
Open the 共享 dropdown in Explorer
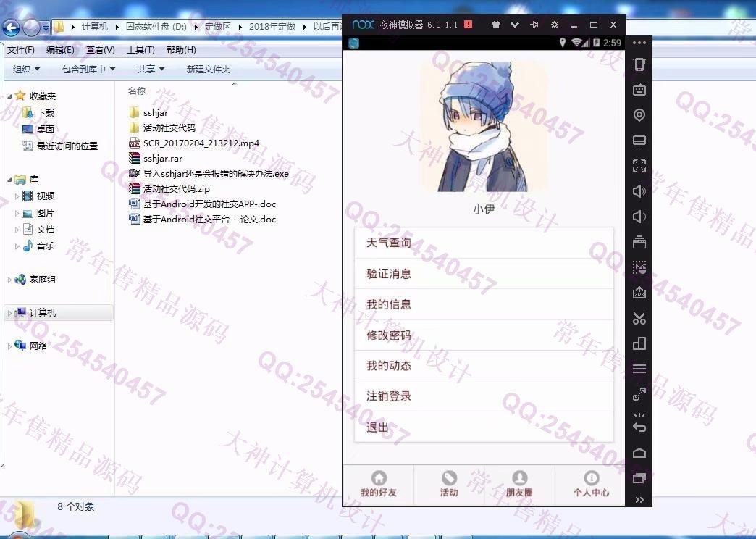[x=151, y=69]
